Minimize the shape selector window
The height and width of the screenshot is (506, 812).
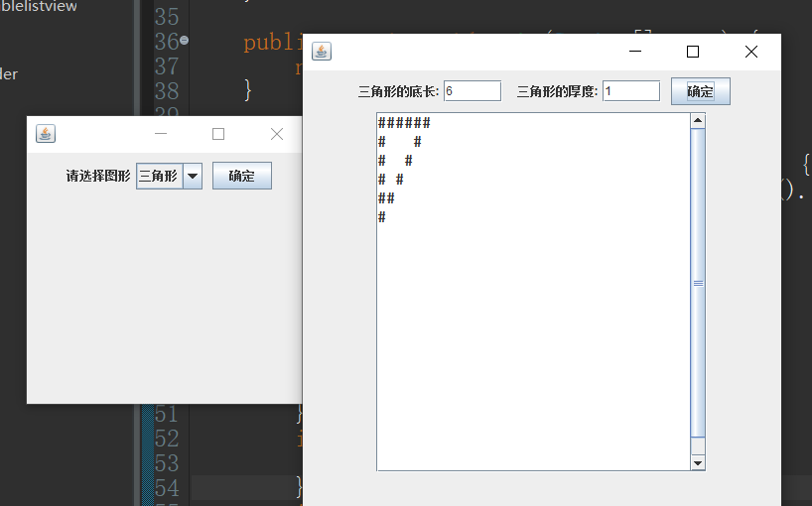point(161,134)
